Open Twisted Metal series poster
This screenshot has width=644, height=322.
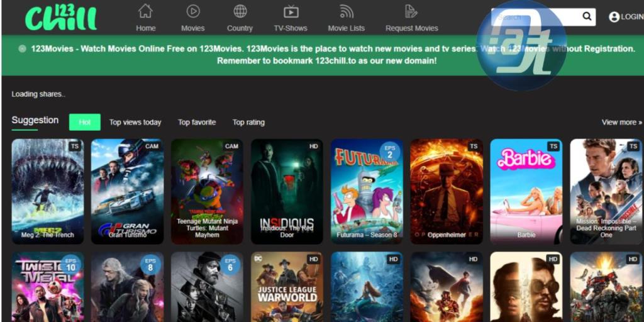(48, 287)
